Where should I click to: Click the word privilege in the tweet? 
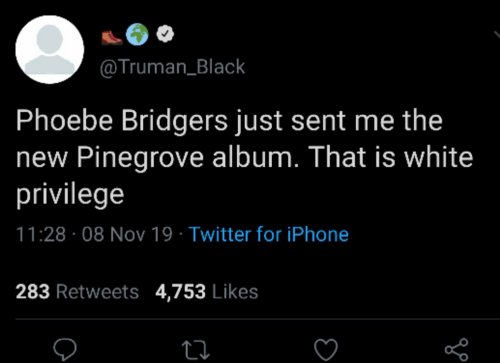click(70, 194)
